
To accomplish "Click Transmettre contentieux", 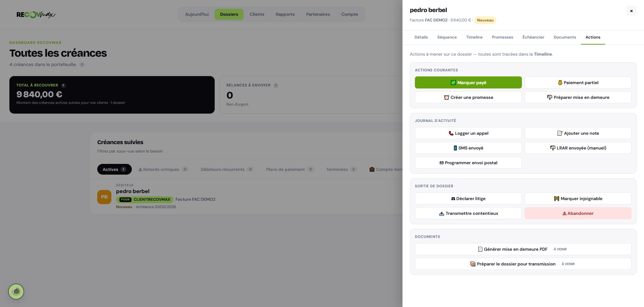I will click(x=468, y=213).
